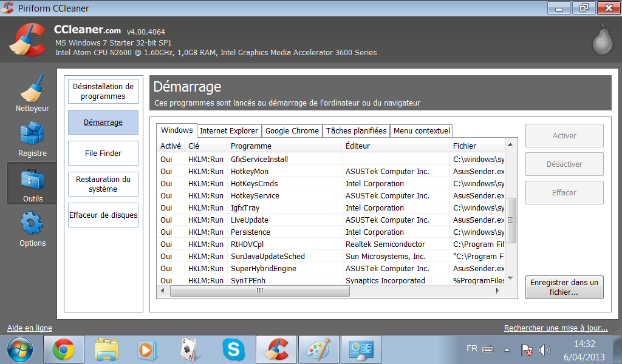Screen dimensions: 622x364
Task: Select the GfxServiceInstall startup entry
Action: [331, 159]
